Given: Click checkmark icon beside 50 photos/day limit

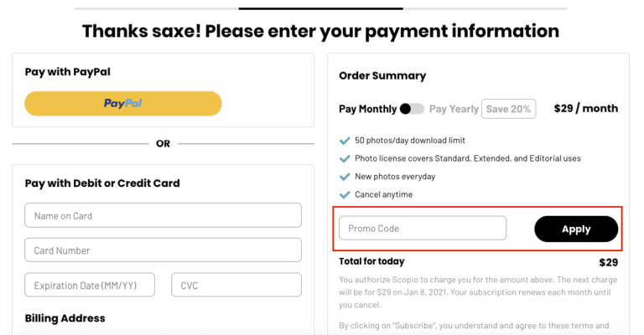Looking at the screenshot, I should click(345, 141).
